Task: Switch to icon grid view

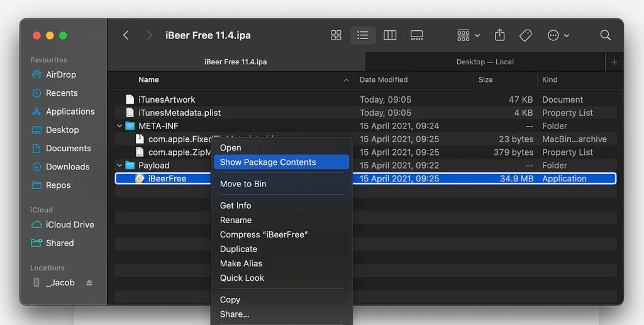Action: tap(336, 35)
